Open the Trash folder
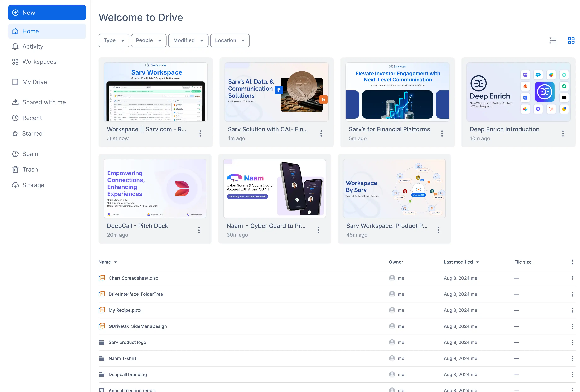The height and width of the screenshot is (392, 580). pos(30,169)
